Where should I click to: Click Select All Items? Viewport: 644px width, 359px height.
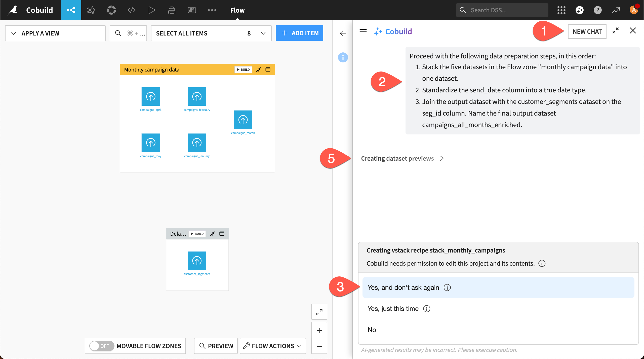coord(203,33)
